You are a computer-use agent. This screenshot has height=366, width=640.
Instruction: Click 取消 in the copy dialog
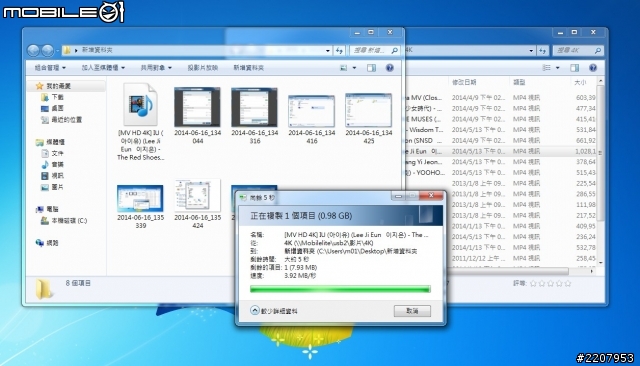(x=412, y=311)
